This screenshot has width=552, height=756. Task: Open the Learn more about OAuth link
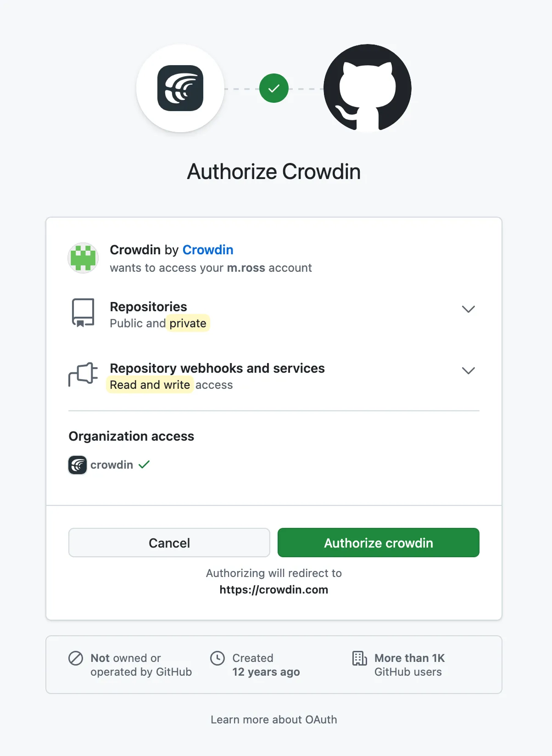point(274,719)
